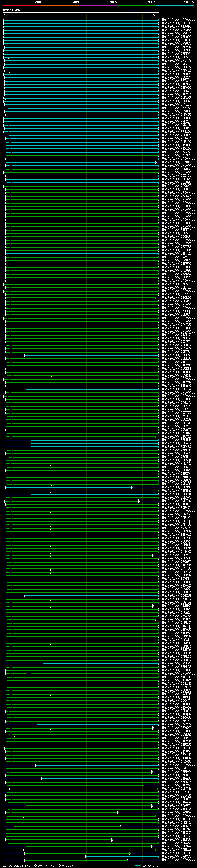
Task: Select hit UniRef100_B6DTH1
Action: click(x=177, y=748)
